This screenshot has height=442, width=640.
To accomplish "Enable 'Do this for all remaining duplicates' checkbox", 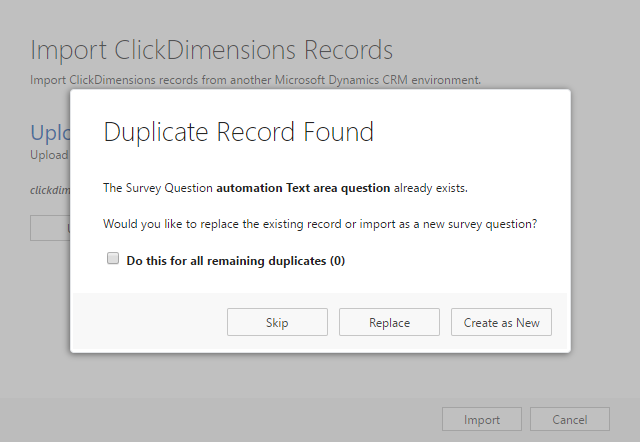I will tap(113, 259).
